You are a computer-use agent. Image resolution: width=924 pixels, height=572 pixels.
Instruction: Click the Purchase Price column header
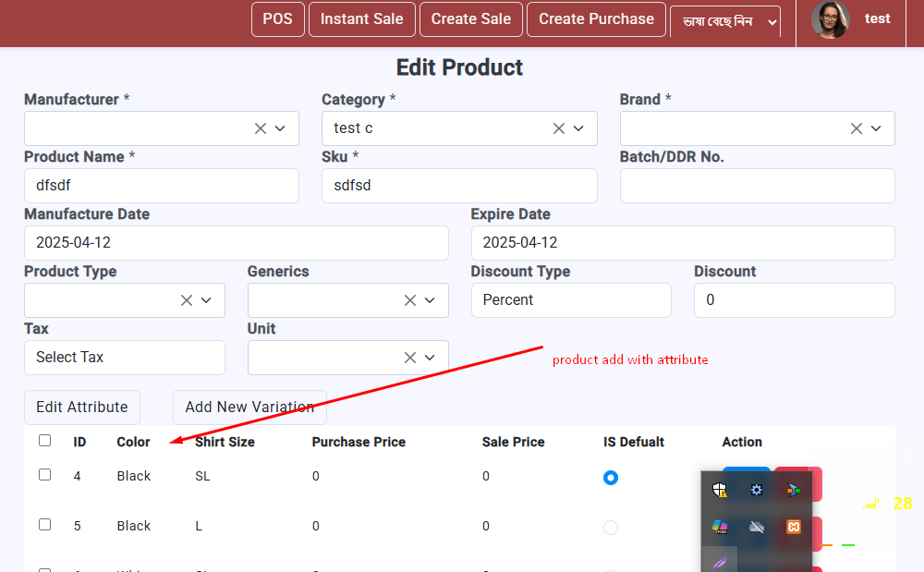point(359,442)
